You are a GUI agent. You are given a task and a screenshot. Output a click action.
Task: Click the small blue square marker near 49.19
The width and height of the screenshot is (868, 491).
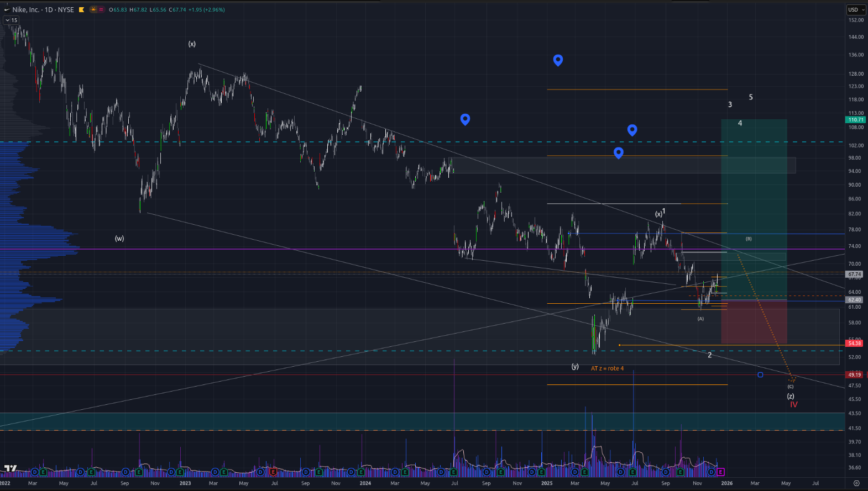(x=760, y=375)
